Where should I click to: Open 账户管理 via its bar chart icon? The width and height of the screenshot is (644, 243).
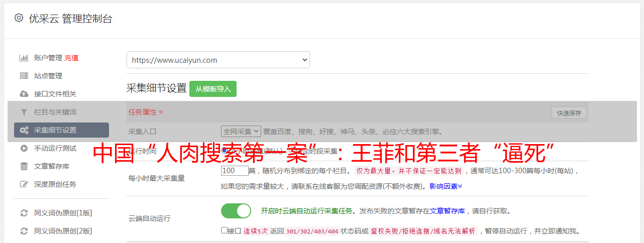point(24,58)
